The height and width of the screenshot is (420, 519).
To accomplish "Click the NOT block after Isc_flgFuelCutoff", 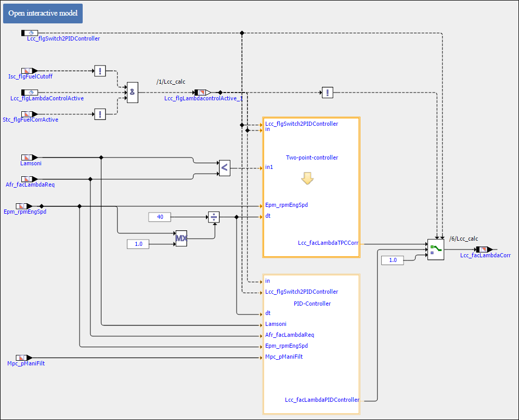I will pos(100,71).
